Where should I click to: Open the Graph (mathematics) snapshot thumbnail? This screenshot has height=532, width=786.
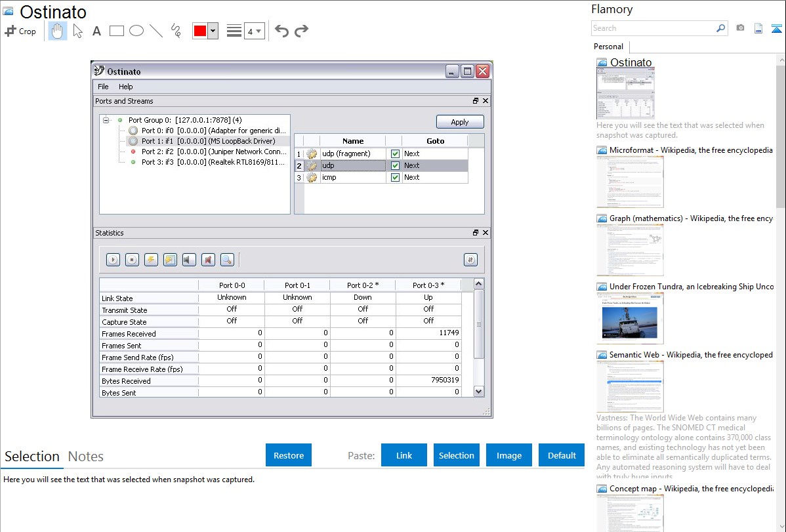coord(630,250)
